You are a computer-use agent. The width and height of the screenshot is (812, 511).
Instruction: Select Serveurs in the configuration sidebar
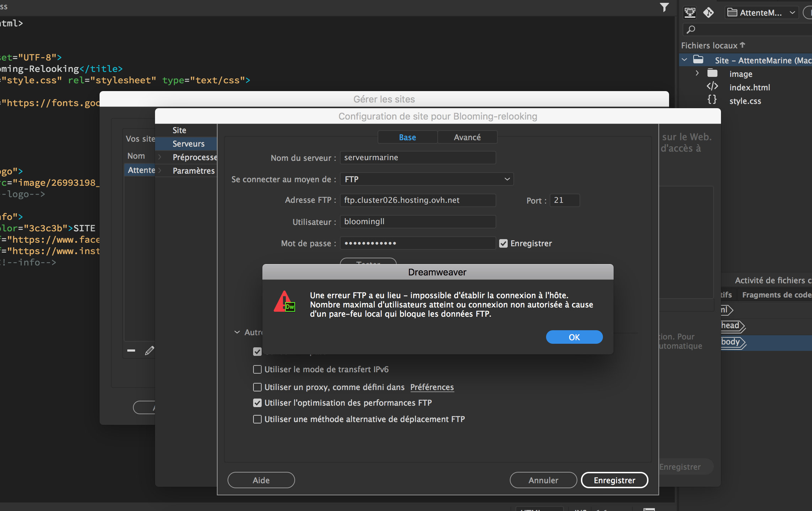pyautogui.click(x=188, y=144)
